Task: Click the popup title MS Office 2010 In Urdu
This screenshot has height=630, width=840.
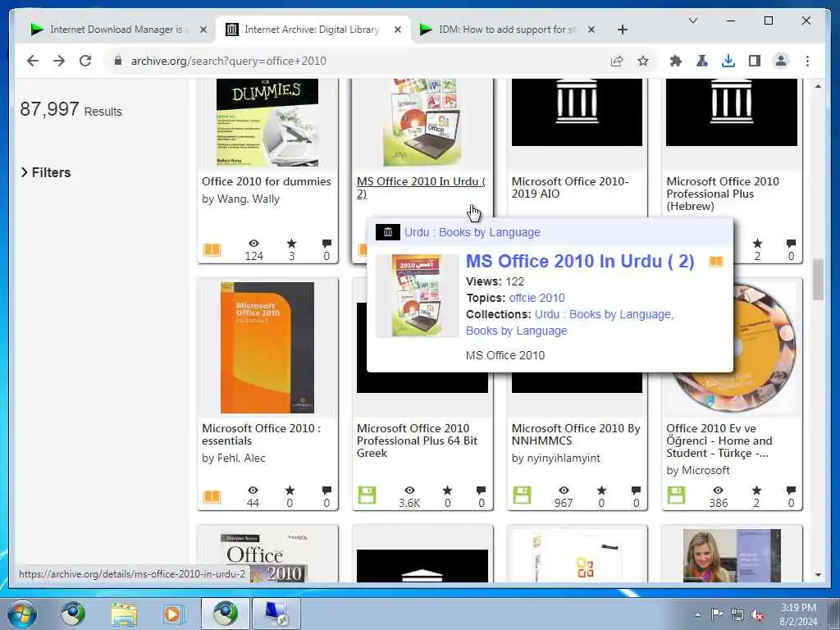Action: pos(580,262)
